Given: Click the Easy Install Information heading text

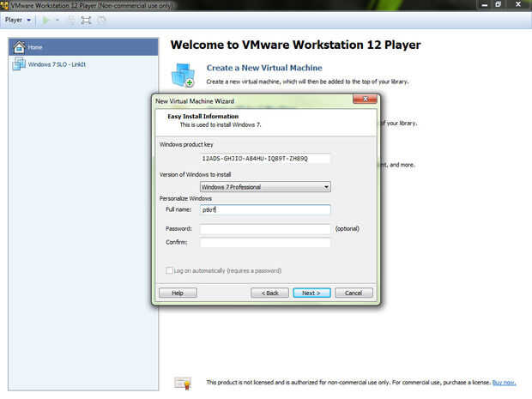Looking at the screenshot, I should click(203, 117).
